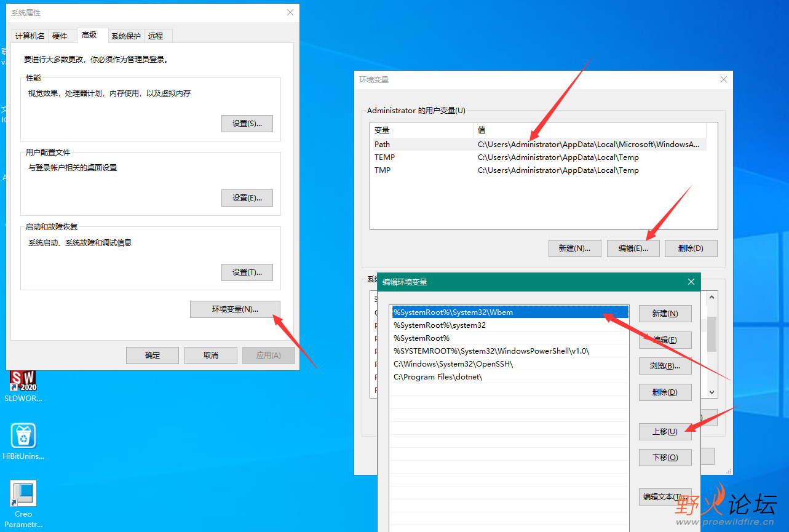The image size is (789, 532).
Task: Select the 高级 tab
Action: (x=90, y=35)
